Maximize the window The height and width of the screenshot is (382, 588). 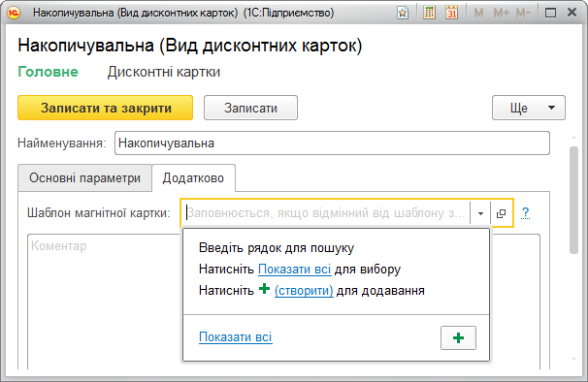(550, 14)
